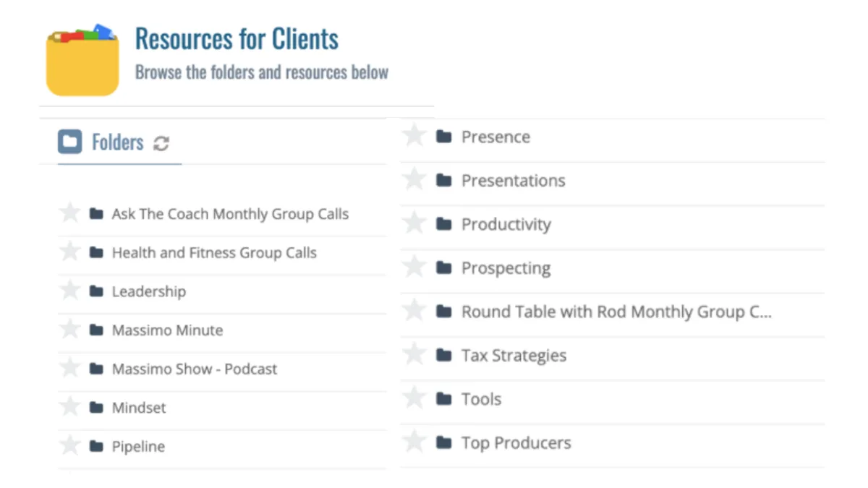The width and height of the screenshot is (868, 488).
Task: Click the Resources for Clients heading
Action: click(237, 38)
